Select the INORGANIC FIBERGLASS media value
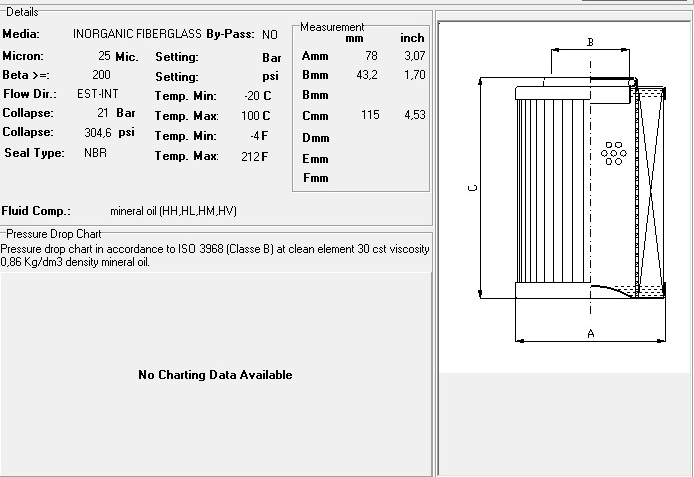The height and width of the screenshot is (477, 694). point(137,34)
